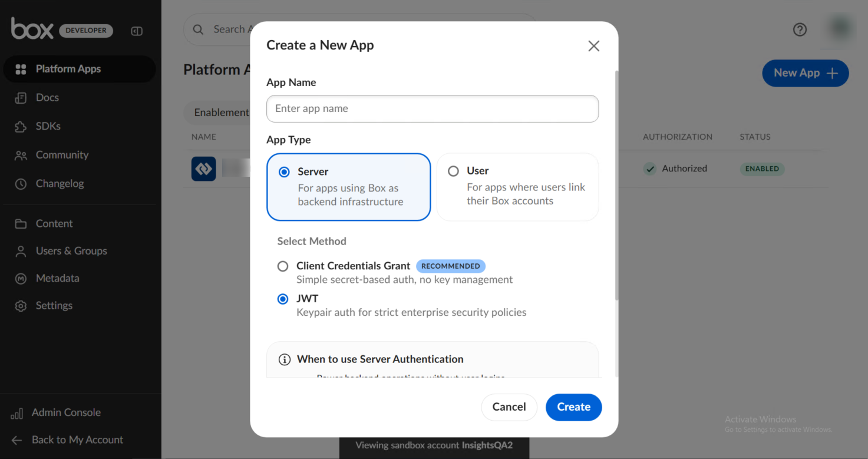The height and width of the screenshot is (459, 868).
Task: Click the green Authorized checkmark icon
Action: [x=650, y=169]
